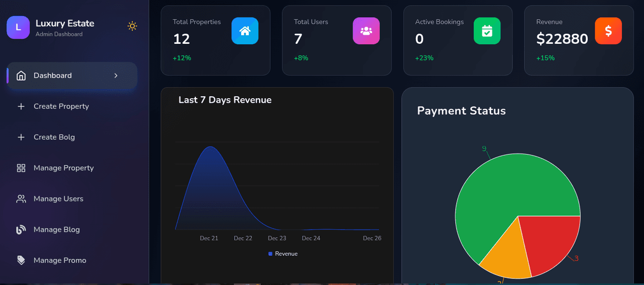Toggle the Revenue legend item in chart
This screenshot has width=644, height=285.
[x=283, y=254]
